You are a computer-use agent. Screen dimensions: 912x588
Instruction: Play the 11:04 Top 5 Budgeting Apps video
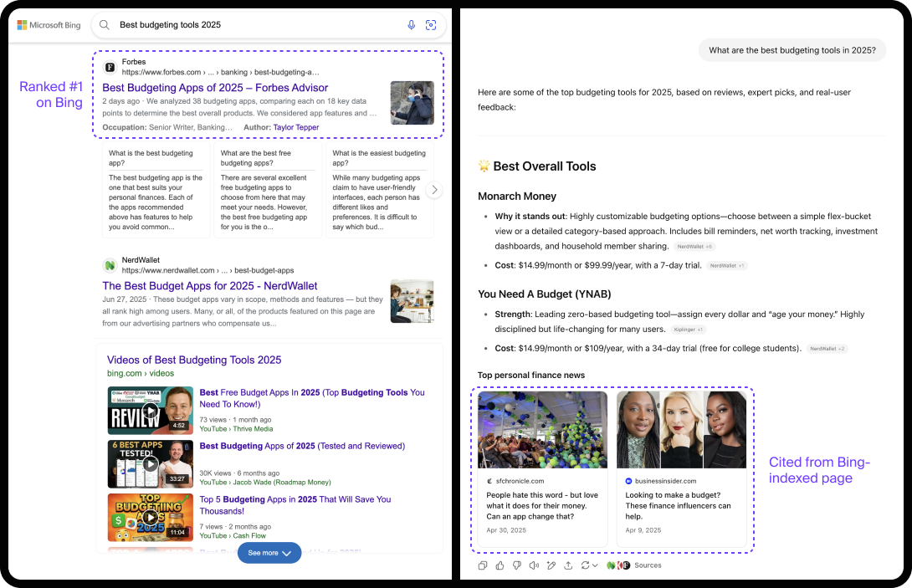[150, 518]
